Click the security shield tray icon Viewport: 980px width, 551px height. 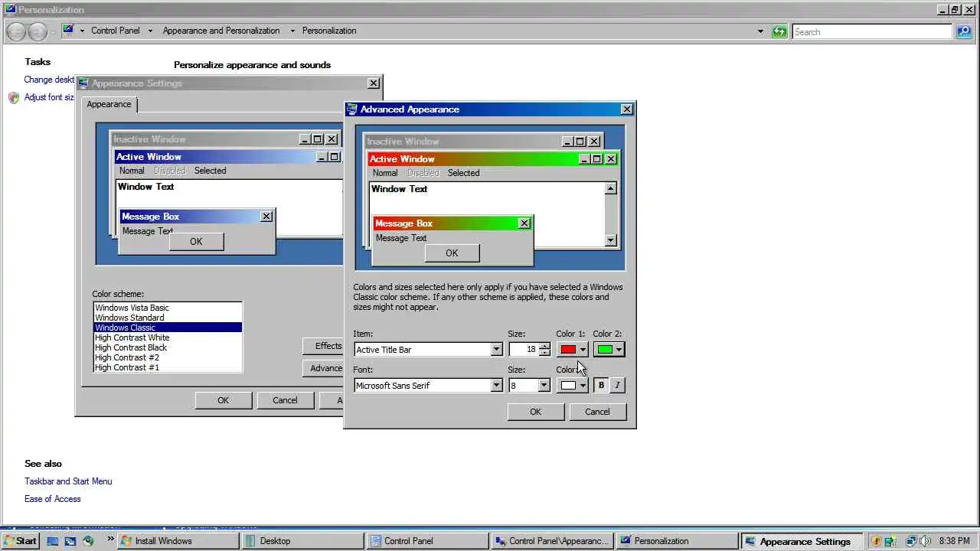point(877,541)
